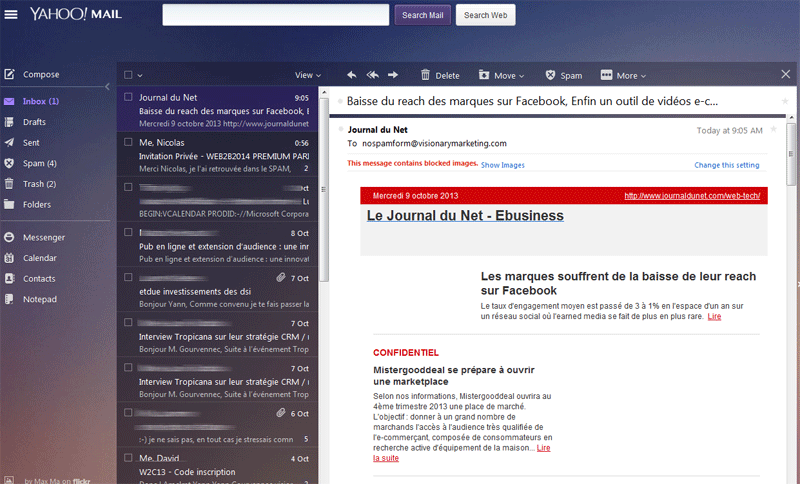Click the Compose pencil icon
The width and height of the screenshot is (800, 484).
(x=9, y=74)
